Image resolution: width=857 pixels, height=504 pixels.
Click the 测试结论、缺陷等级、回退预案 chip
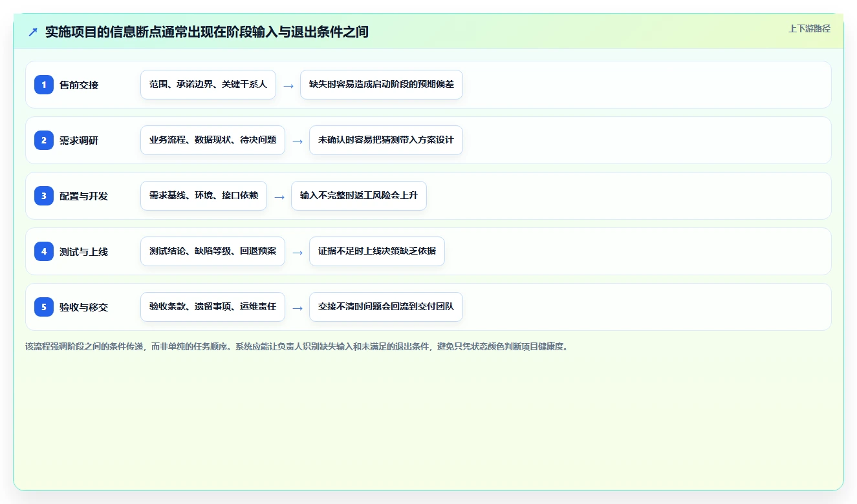pyautogui.click(x=213, y=251)
